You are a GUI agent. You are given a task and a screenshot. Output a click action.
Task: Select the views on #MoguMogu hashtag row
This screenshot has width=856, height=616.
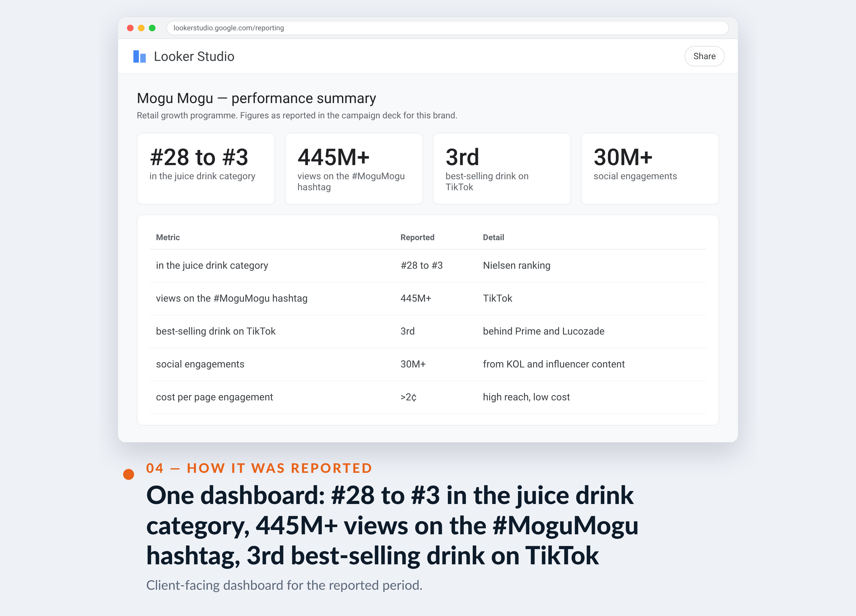(428, 298)
